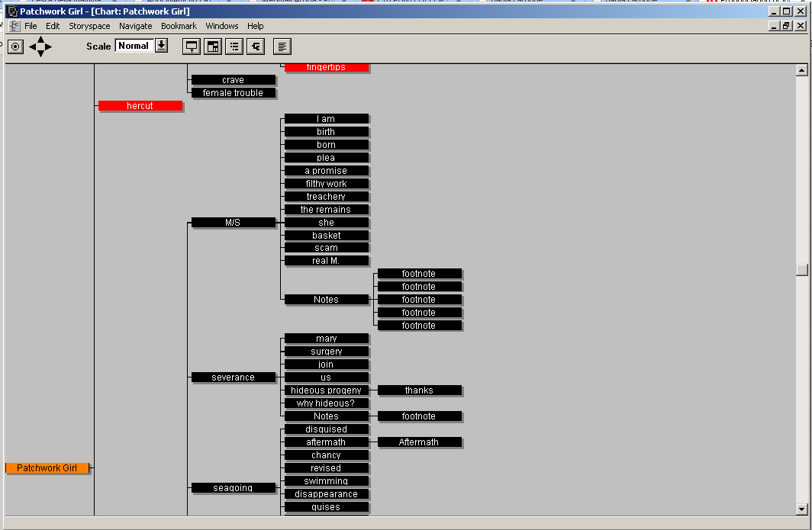Viewport: 812px width, 530px height.
Task: Select the orange Patchwork Girl root node
Action: (47, 468)
